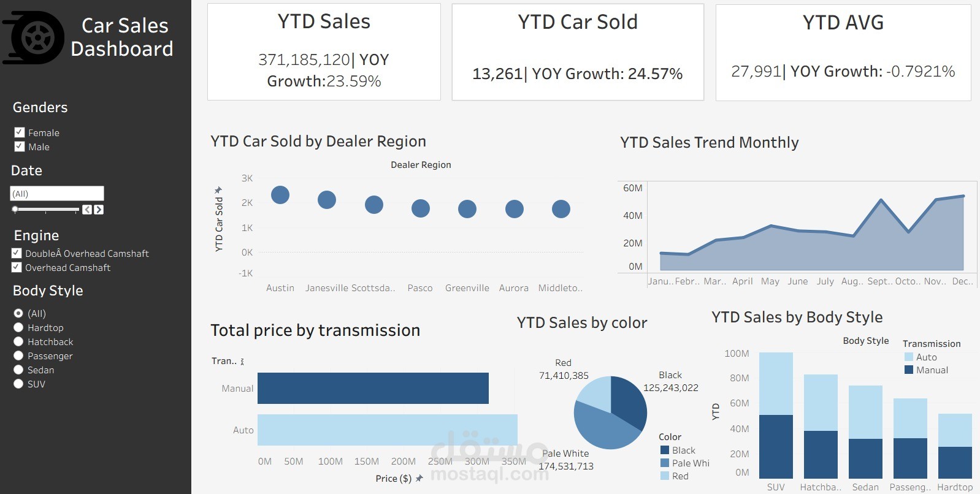Select the Hardtop body style radio button
Screen dimensions: 980x494
(18, 327)
